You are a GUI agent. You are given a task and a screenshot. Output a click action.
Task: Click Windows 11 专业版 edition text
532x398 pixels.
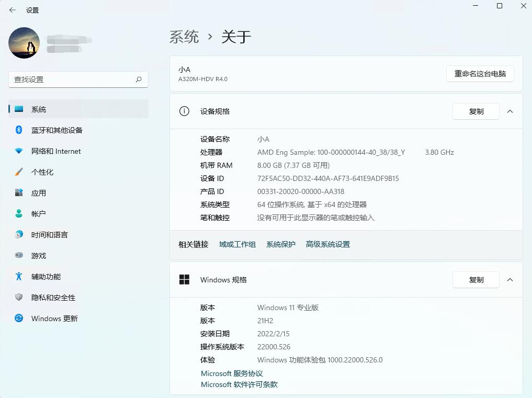pos(288,308)
